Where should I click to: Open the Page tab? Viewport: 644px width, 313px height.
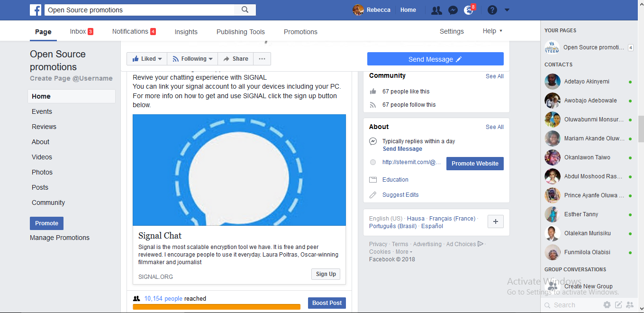point(43,32)
